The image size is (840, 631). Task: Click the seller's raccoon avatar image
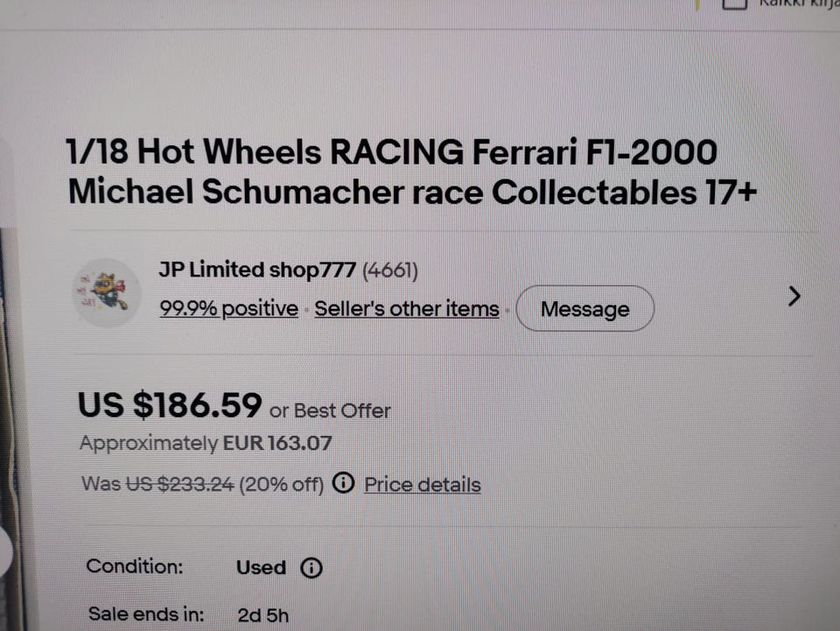click(107, 292)
